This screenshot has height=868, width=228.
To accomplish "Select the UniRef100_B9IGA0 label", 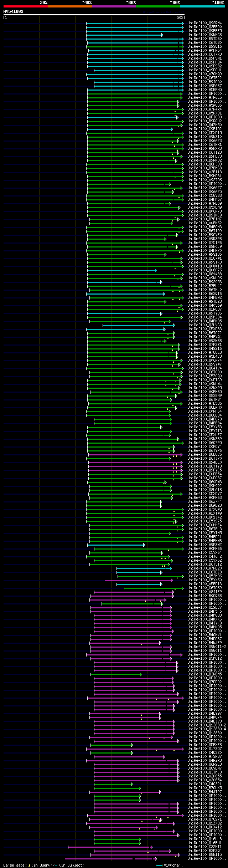I will [204, 82].
